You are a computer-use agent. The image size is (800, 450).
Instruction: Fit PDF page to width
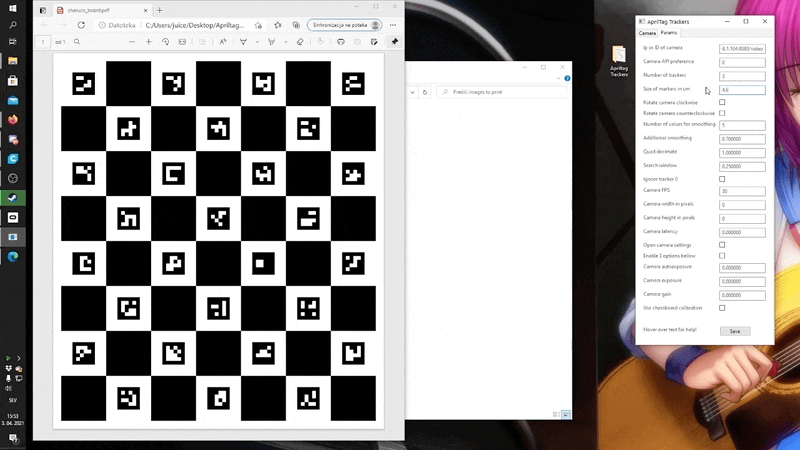click(182, 42)
